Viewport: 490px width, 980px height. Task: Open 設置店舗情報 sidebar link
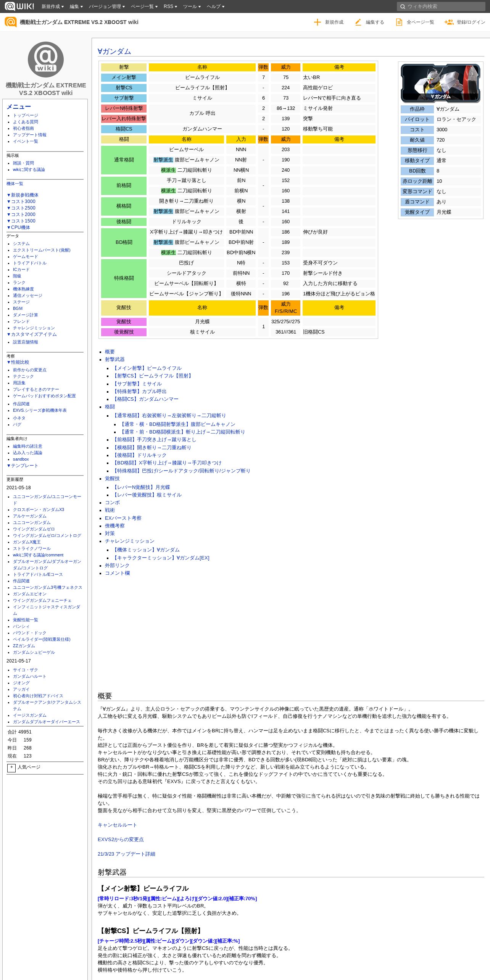click(x=26, y=342)
